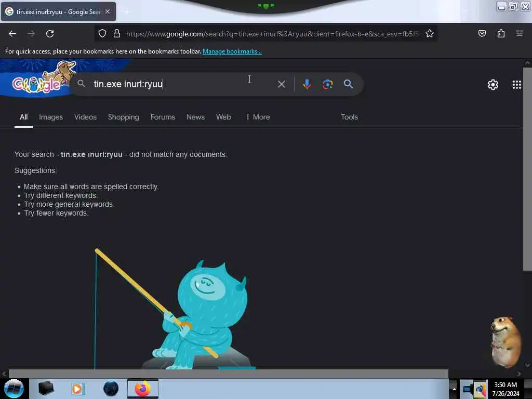Click the "Try fewer keywords." suggestion text
Screen dimensions: 532x399
(x=56, y=213)
